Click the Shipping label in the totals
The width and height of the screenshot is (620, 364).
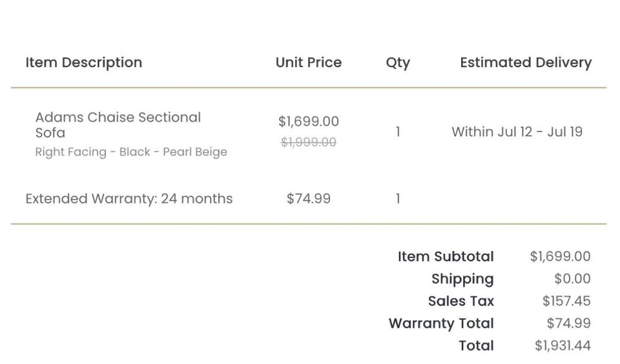coord(462,279)
